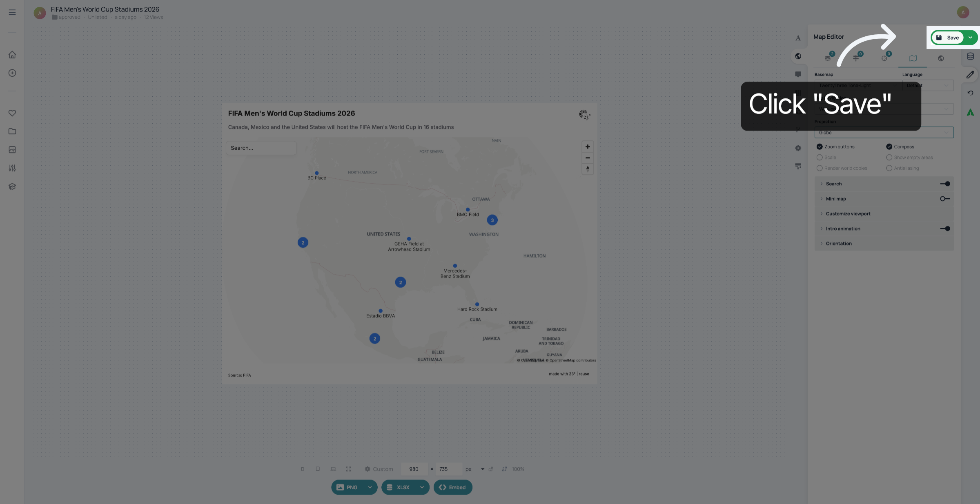Switch to the globe tab in Map Editor
This screenshot has height=504, width=980.
point(941,58)
